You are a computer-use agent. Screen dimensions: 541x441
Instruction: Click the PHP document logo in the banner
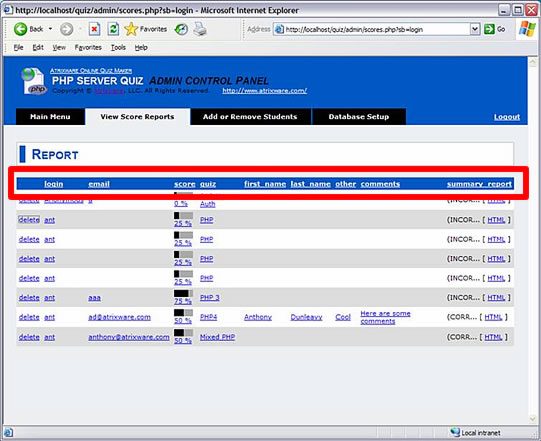tap(33, 81)
